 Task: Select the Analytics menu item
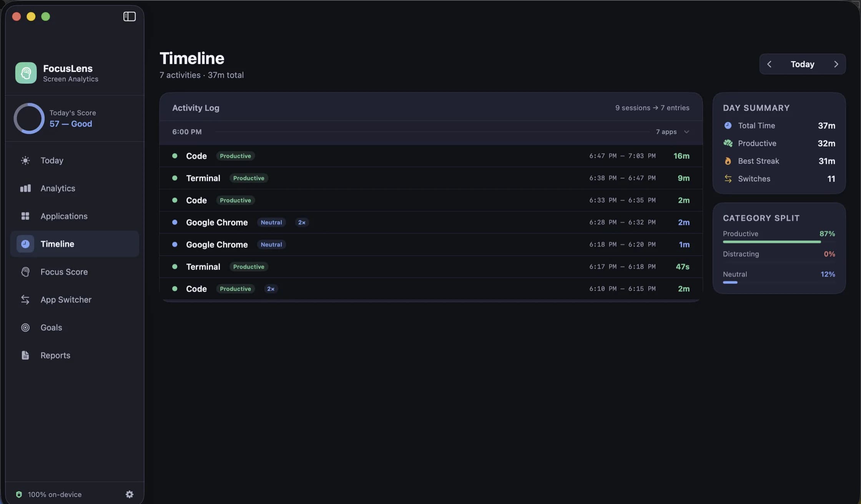pyautogui.click(x=75, y=188)
